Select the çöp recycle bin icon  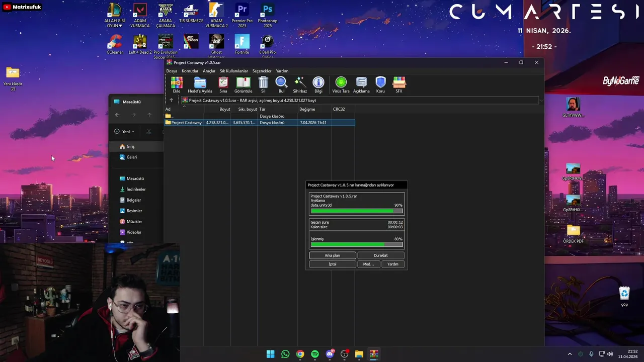tap(624, 297)
